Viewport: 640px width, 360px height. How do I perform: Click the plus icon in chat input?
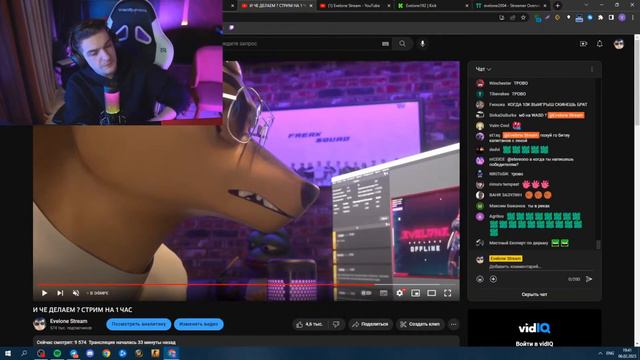(x=493, y=279)
